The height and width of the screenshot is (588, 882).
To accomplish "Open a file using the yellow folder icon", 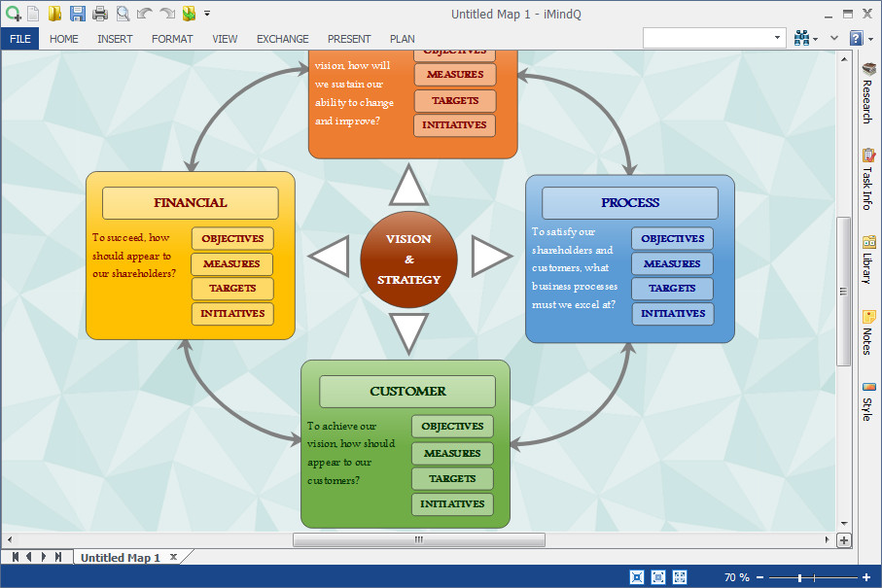I will coord(54,13).
